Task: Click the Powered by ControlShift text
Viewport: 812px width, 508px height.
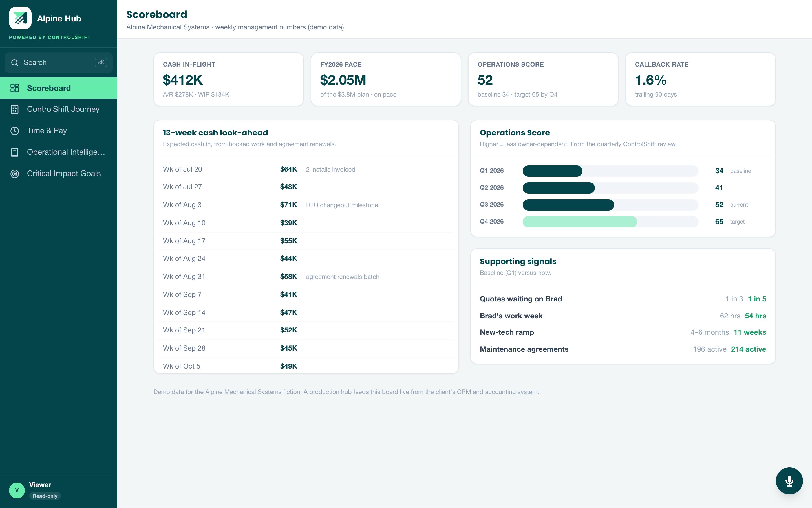Action: pyautogui.click(x=50, y=37)
